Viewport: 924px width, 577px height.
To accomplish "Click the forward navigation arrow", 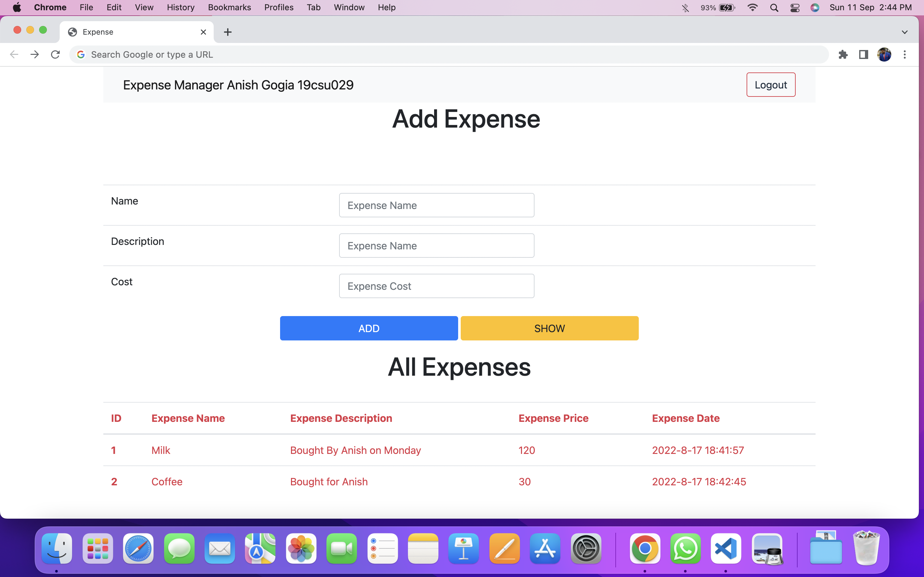I will point(35,54).
